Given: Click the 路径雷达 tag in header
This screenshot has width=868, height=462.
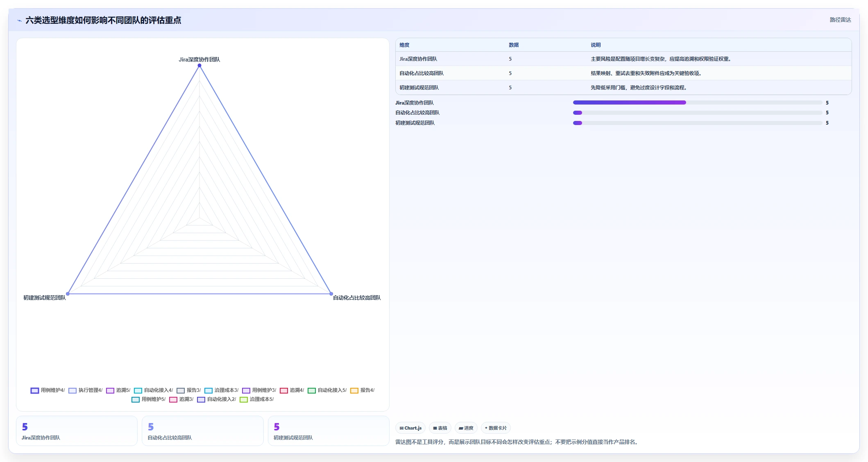Looking at the screenshot, I should coord(840,20).
